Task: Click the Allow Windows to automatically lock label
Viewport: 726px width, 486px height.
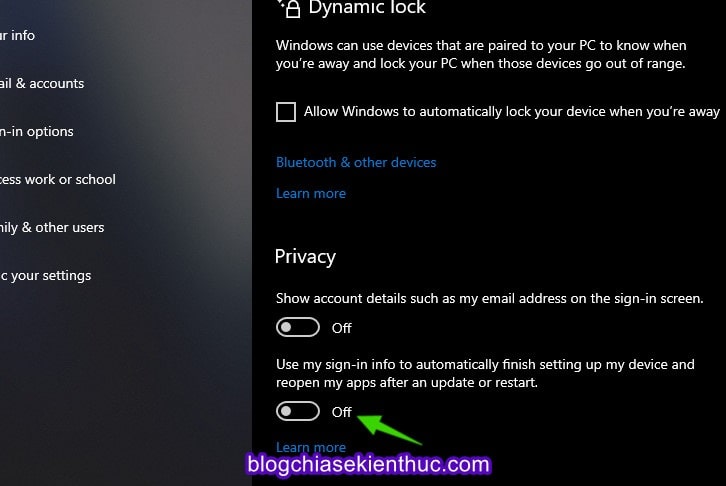Action: (512, 112)
